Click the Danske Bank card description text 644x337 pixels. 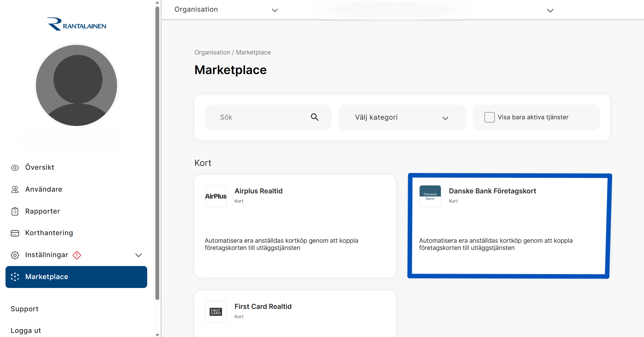pyautogui.click(x=496, y=244)
